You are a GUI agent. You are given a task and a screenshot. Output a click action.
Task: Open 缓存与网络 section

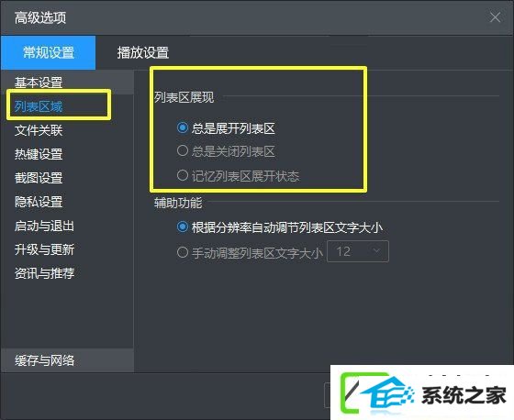tap(44, 360)
